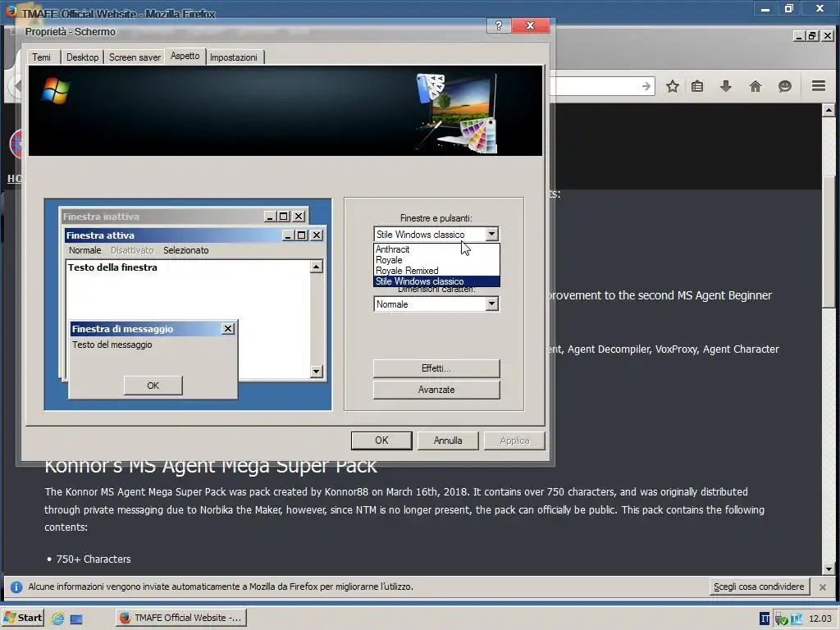Open the Screen saver tab
Viewport: 840px width, 630px height.
click(x=135, y=57)
